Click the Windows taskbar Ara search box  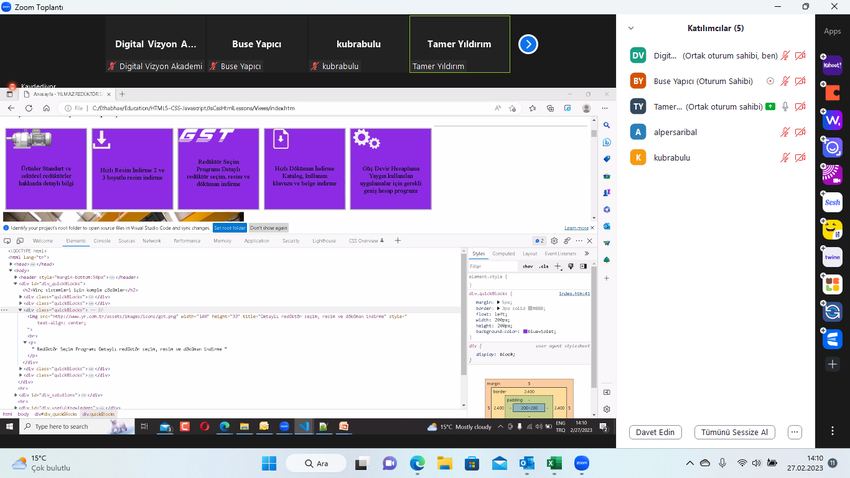[x=317, y=463]
